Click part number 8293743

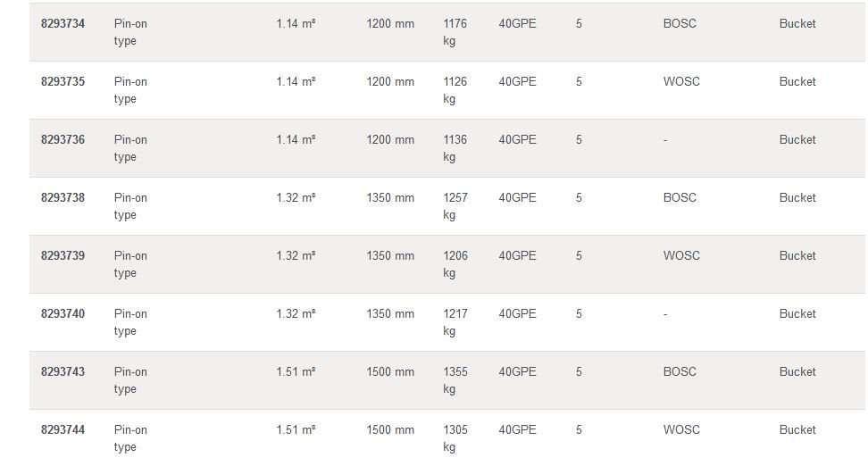(x=63, y=372)
